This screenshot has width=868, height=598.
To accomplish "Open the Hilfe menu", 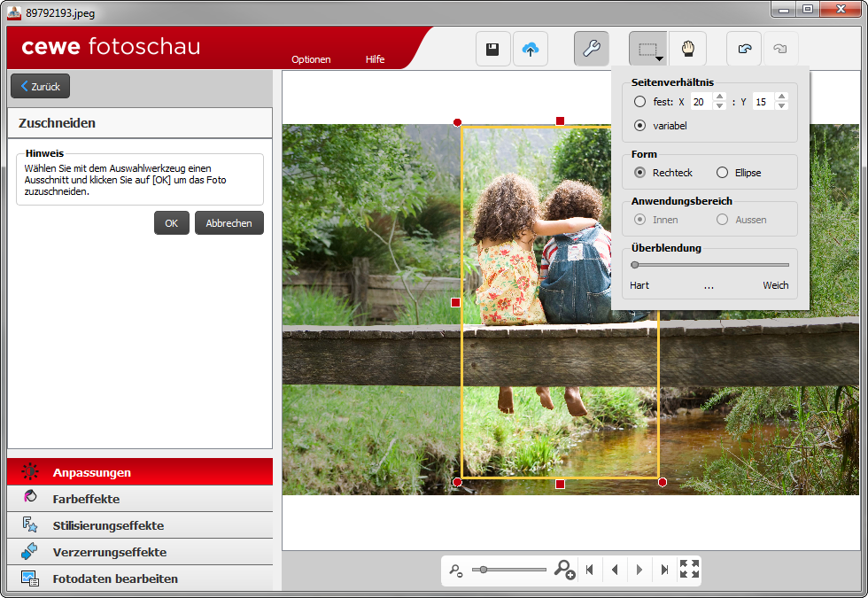I will [375, 59].
